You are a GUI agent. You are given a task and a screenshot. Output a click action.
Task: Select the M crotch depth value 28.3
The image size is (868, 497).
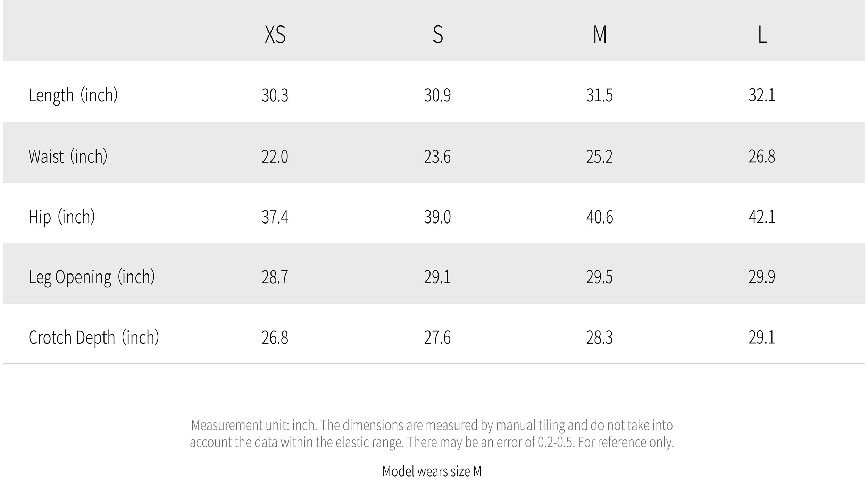600,337
